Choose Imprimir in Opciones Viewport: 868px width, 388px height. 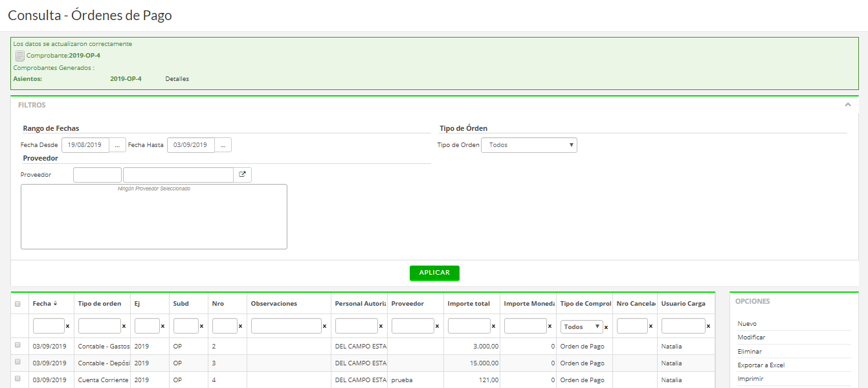click(750, 379)
